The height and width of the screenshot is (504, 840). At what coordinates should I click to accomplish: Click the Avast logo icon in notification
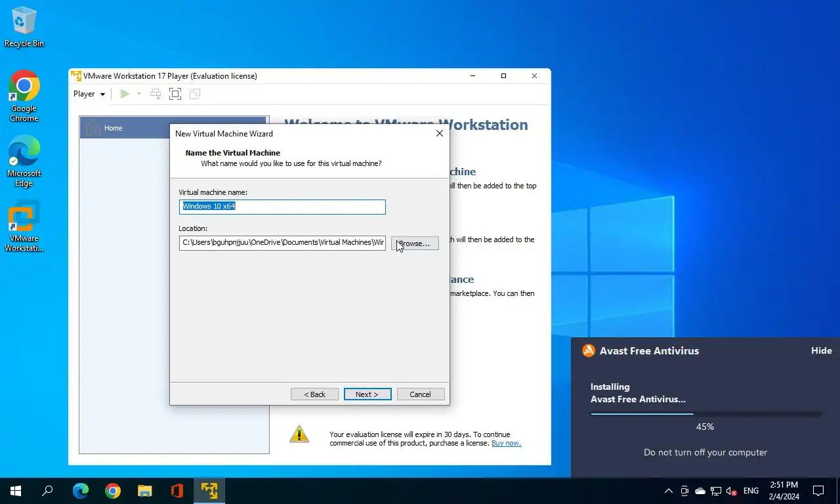589,350
